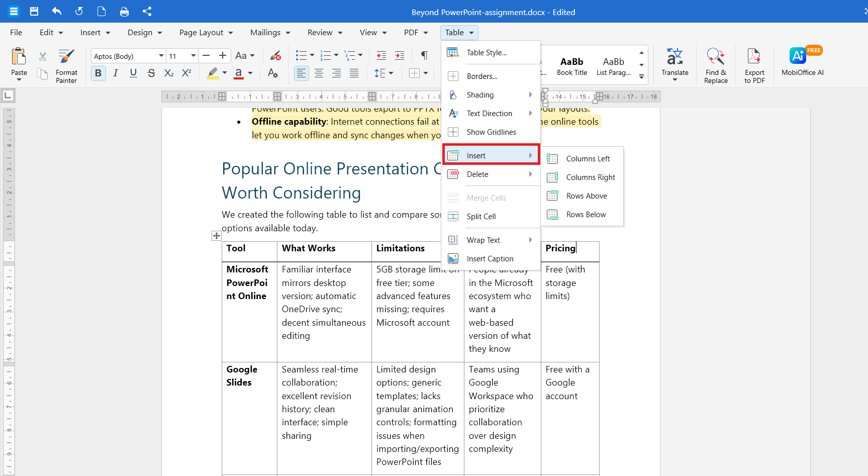The width and height of the screenshot is (868, 476).
Task: Expand the font name dropdown Aptos (Body)
Action: point(161,56)
